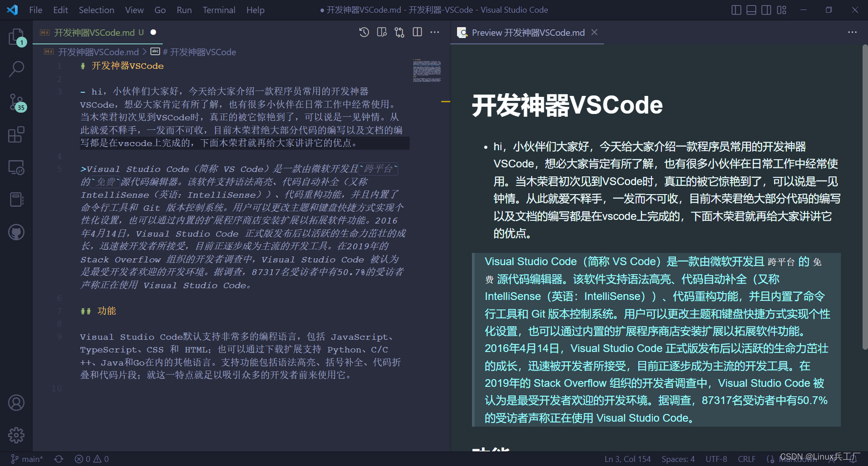The width and height of the screenshot is (868, 466).
Task: Toggle Panel layout button
Action: coord(751,10)
